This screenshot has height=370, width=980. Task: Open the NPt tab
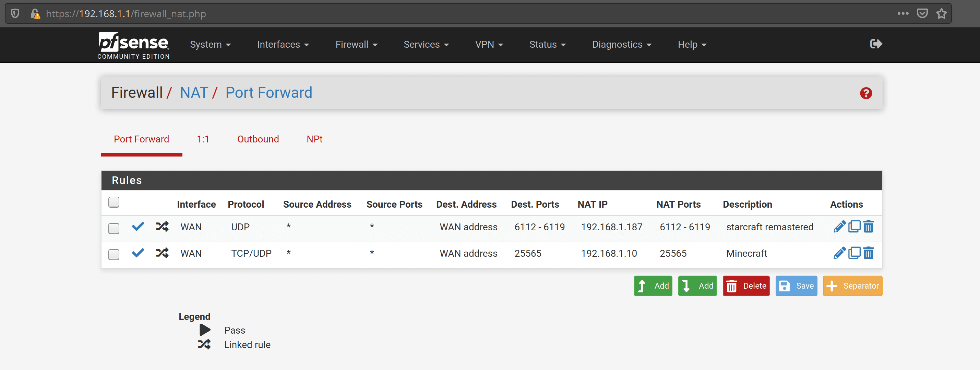pos(314,139)
